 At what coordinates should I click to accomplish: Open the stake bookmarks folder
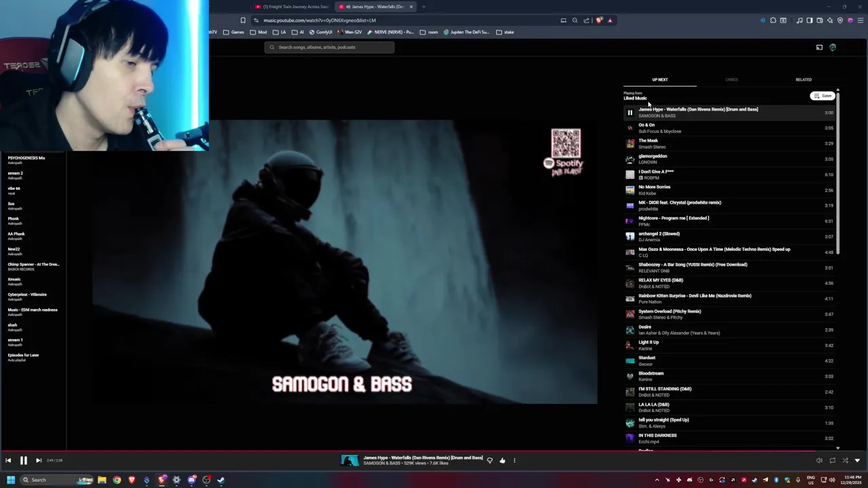point(505,32)
